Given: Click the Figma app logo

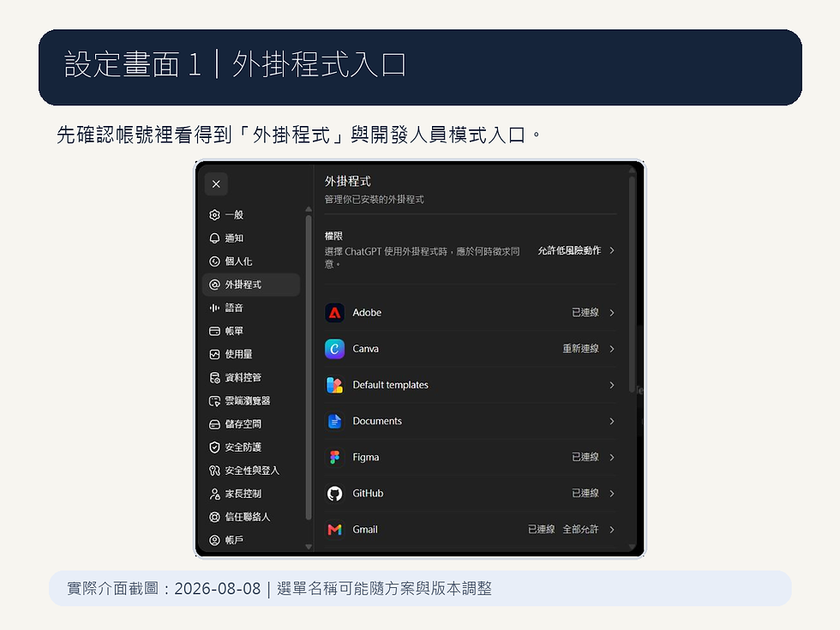Looking at the screenshot, I should 335,457.
